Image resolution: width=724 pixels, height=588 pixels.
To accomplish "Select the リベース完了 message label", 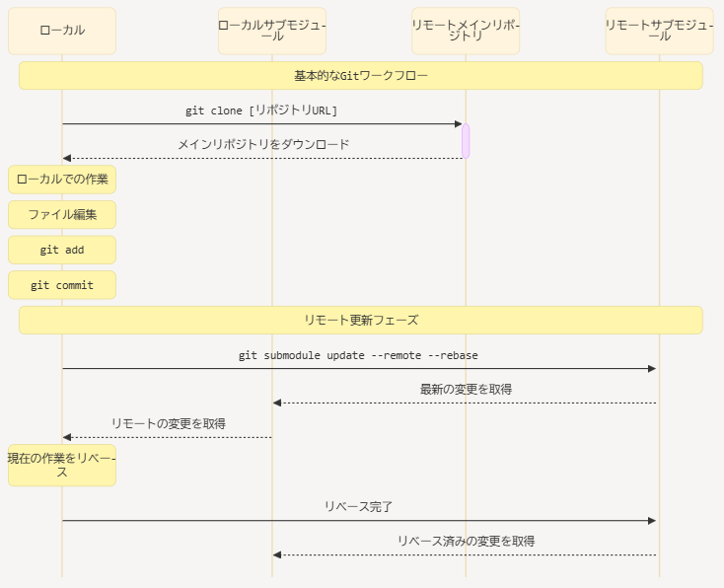I will pyautogui.click(x=358, y=507).
